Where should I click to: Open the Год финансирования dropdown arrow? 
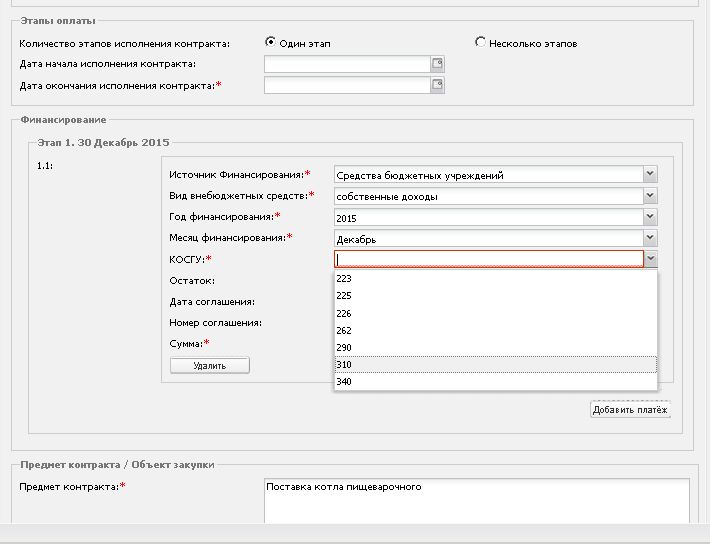(650, 217)
